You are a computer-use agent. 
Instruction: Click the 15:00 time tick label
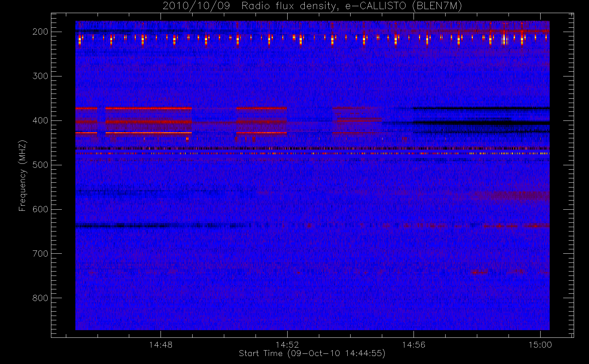tap(540, 345)
